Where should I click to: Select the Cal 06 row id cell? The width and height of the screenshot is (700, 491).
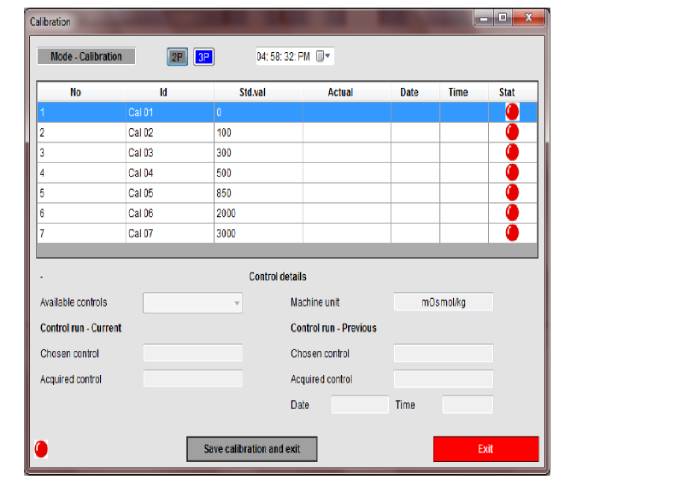tap(170, 213)
